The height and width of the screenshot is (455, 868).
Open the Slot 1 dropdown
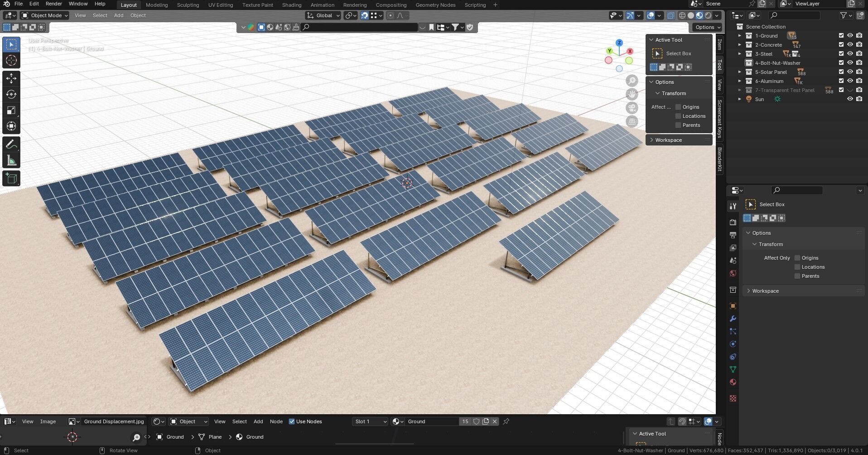[x=371, y=421]
